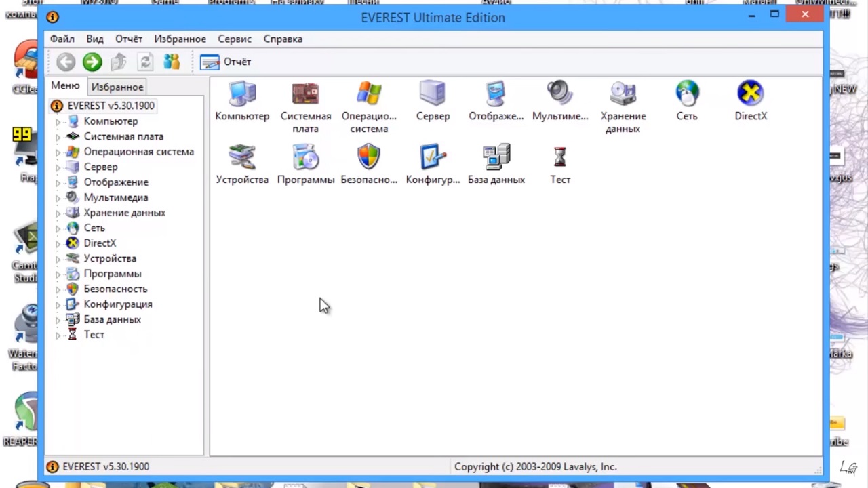
Task: Select Мультимедиа in the sidebar tree
Action: 115,197
